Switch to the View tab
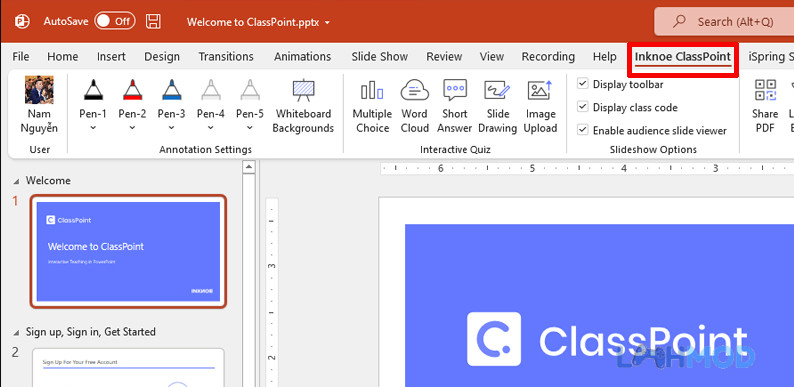794x387 pixels. pos(492,57)
